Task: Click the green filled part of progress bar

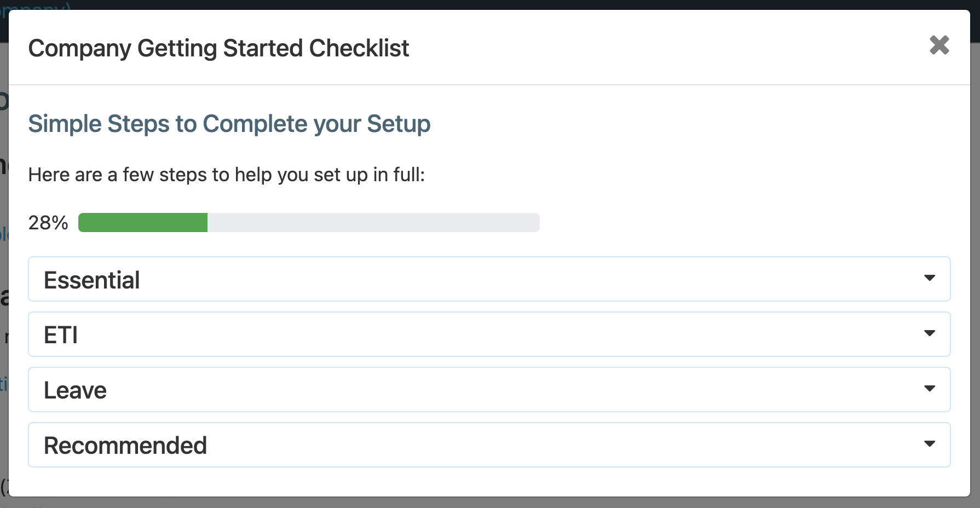Action: pyautogui.click(x=143, y=223)
